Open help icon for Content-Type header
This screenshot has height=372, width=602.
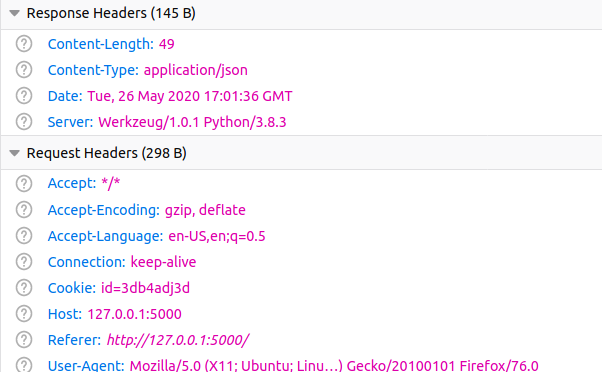(24, 70)
